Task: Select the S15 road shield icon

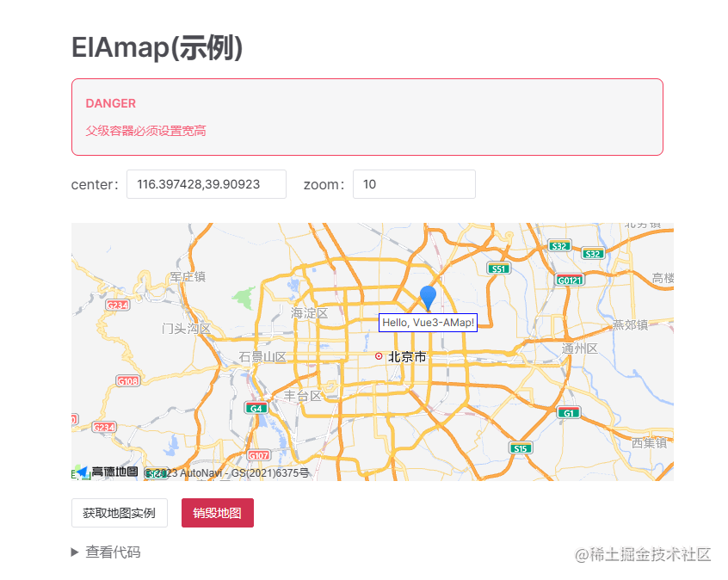Action: pyautogui.click(x=520, y=447)
